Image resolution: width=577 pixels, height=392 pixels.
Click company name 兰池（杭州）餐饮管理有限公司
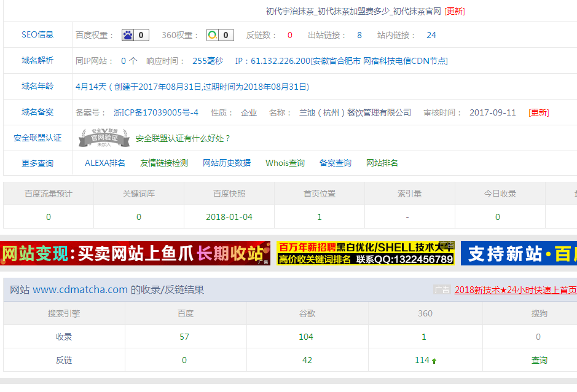click(355, 112)
